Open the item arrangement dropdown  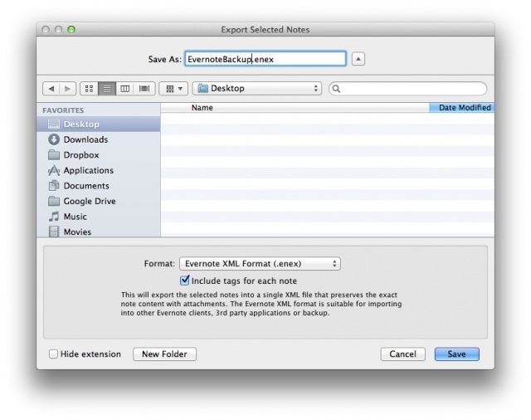pos(173,89)
